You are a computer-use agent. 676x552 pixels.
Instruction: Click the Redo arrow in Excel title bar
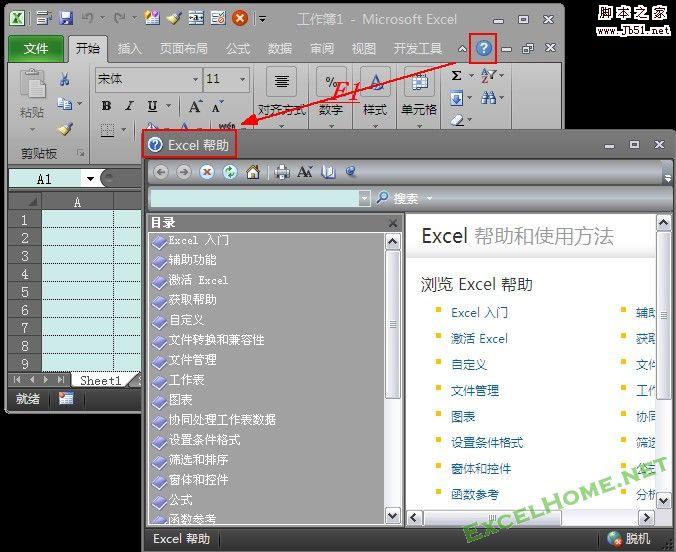[120, 18]
